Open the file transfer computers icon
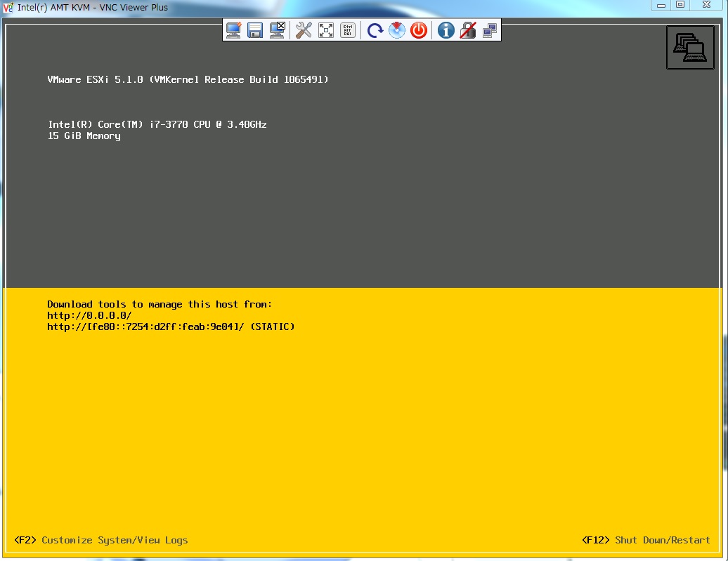This screenshot has height=561, width=728. point(490,31)
